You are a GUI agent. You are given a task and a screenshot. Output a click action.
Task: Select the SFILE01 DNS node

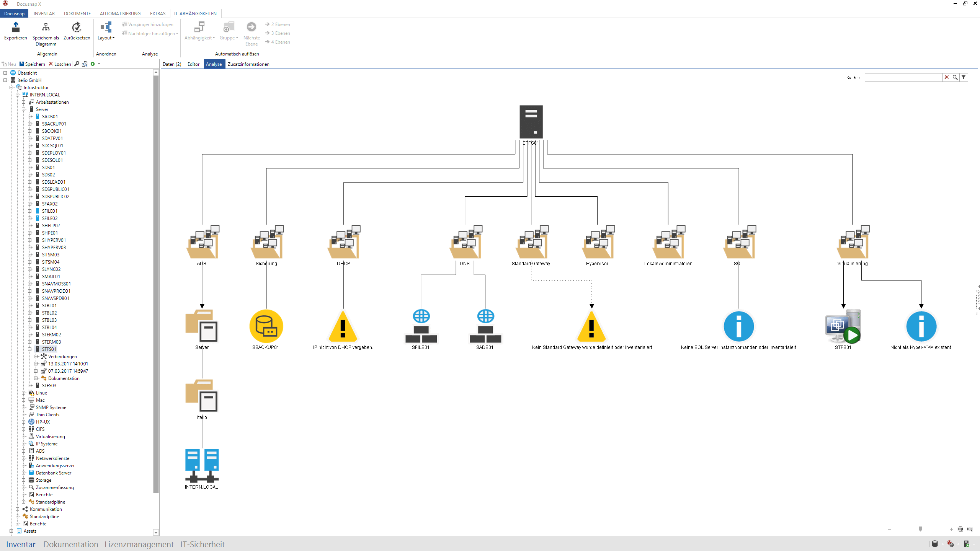point(421,326)
